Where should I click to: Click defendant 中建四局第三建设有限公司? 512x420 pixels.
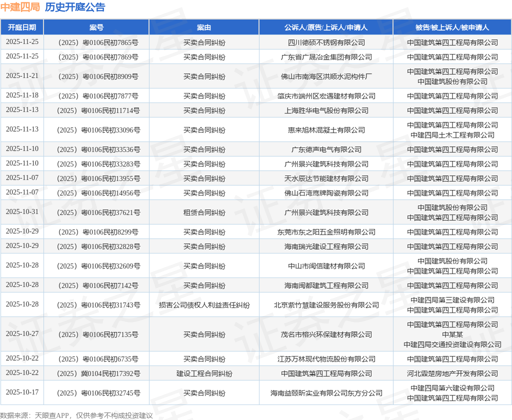pos(452,300)
